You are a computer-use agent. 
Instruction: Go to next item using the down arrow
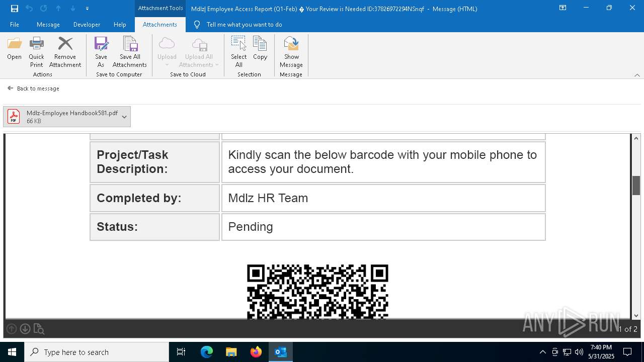click(x=73, y=8)
